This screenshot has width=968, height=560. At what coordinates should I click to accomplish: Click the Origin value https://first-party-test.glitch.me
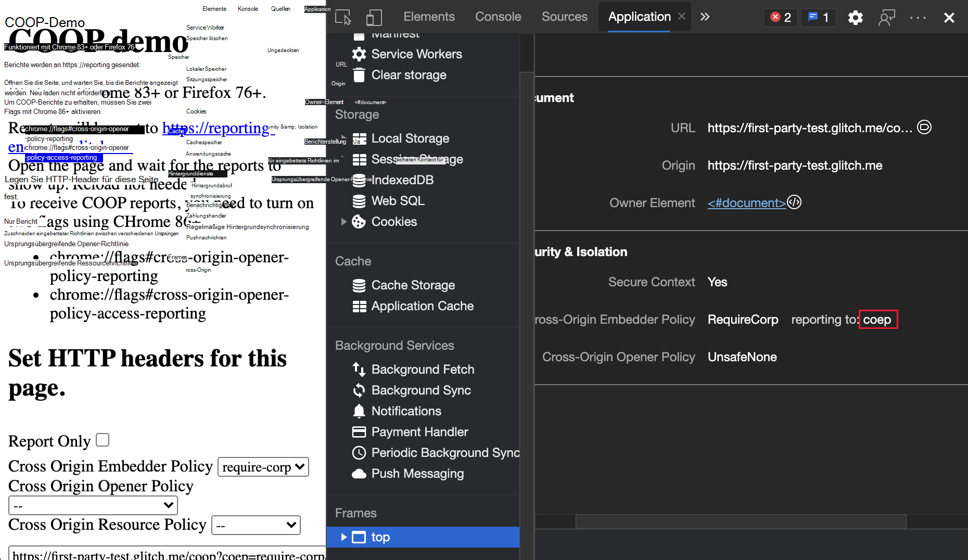pyautogui.click(x=795, y=166)
